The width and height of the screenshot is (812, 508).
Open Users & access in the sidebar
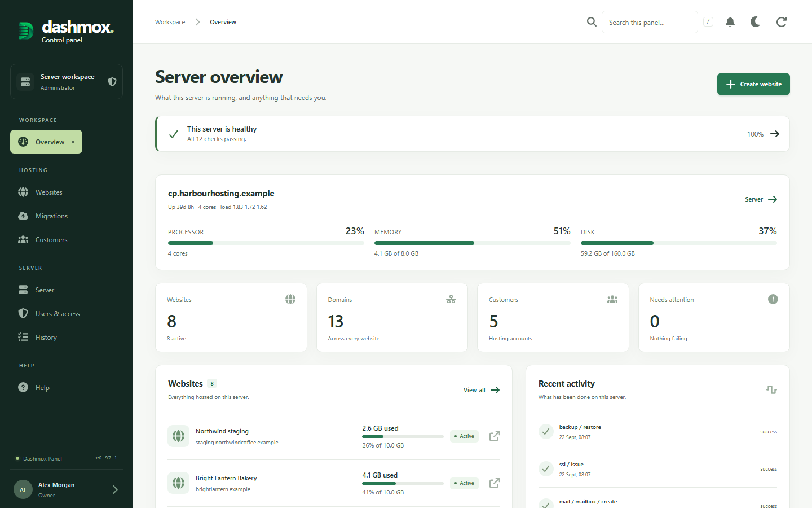coord(67,314)
